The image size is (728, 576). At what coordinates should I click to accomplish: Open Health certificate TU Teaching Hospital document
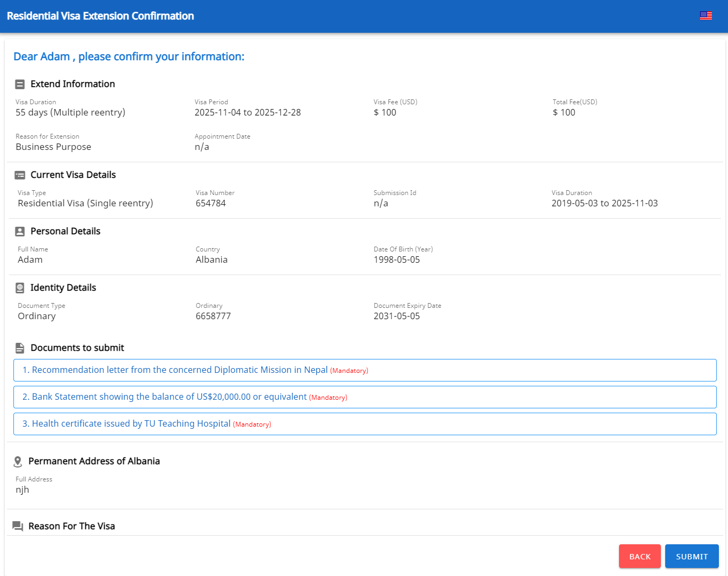coord(365,424)
